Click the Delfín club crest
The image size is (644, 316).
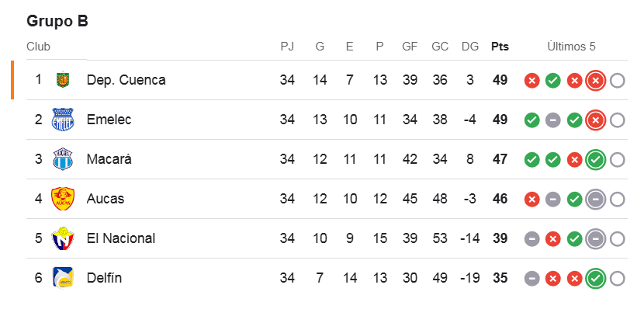pyautogui.click(x=62, y=278)
